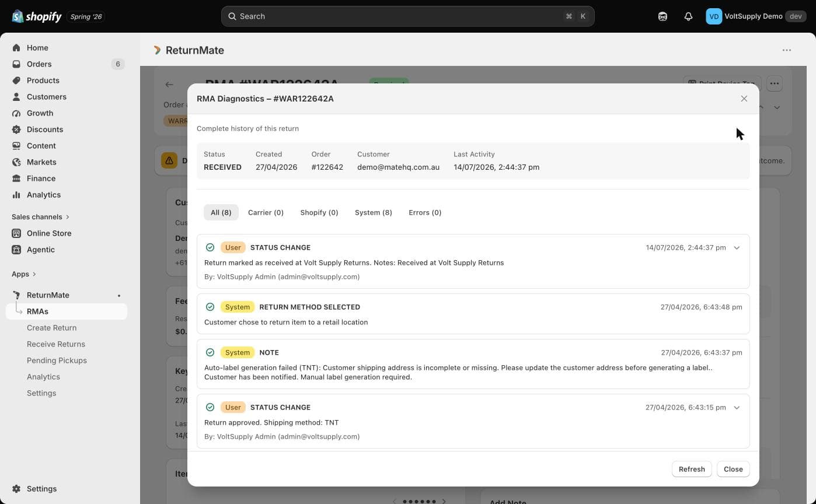The height and width of the screenshot is (504, 816).
Task: Click the Agentic icon in sidebar
Action: (16, 250)
